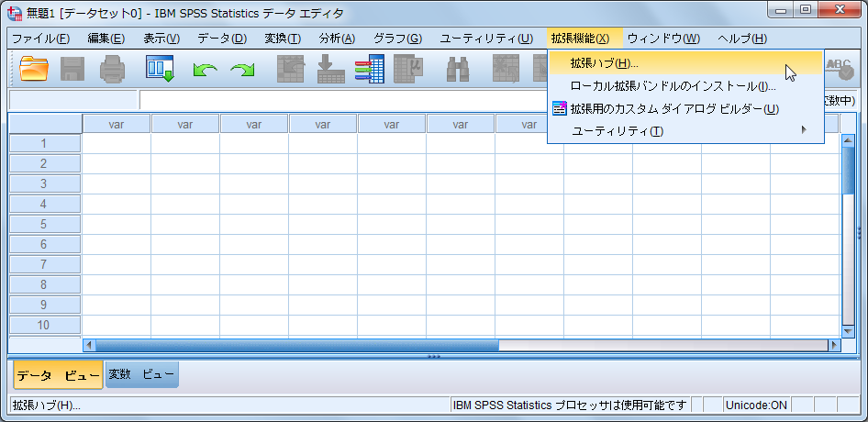
Task: Click the Go to case icon
Action: click(291, 69)
